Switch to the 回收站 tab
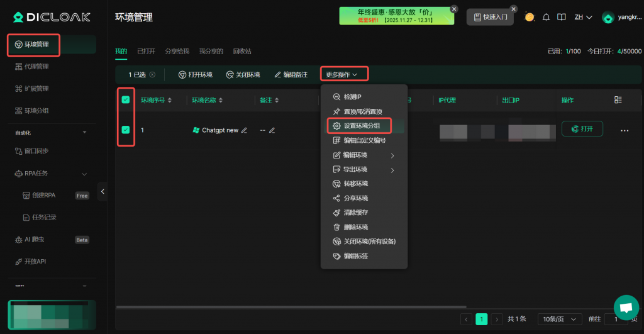This screenshot has width=644, height=334. click(241, 51)
